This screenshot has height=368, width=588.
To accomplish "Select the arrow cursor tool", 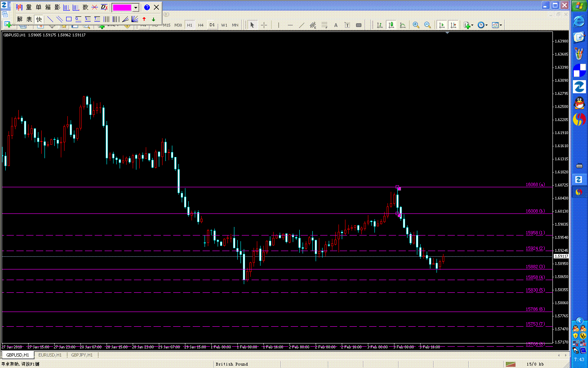I will click(252, 25).
